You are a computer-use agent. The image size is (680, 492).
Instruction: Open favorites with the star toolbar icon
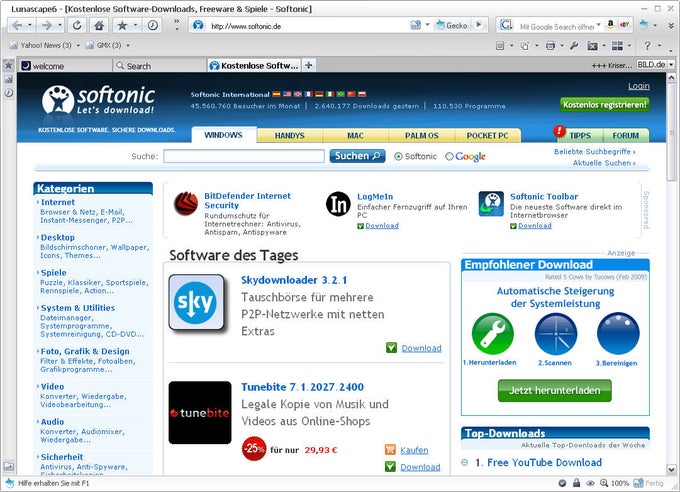(122, 26)
